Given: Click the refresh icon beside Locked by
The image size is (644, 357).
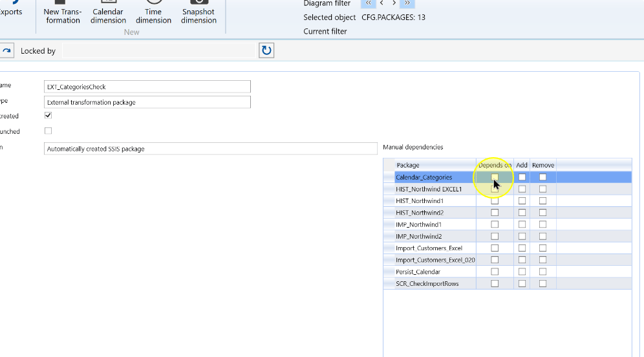Looking at the screenshot, I should [x=266, y=50].
